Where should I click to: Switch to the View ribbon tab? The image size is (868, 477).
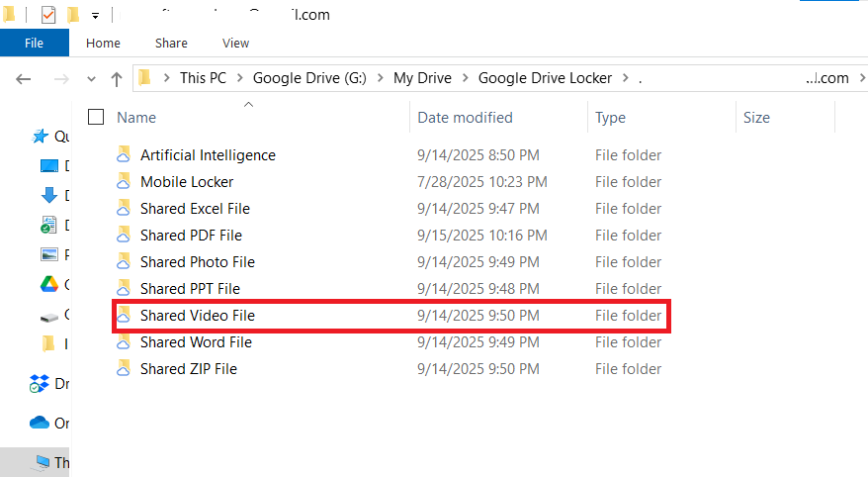pyautogui.click(x=235, y=43)
